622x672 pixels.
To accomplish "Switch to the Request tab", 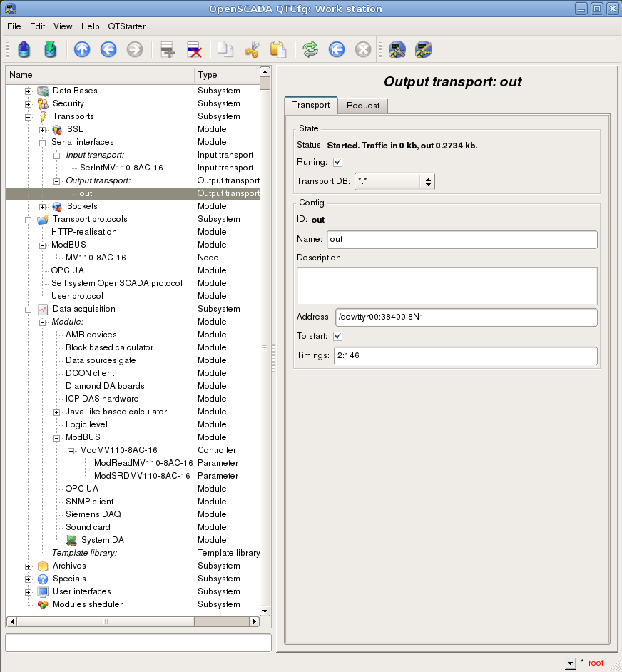I will click(363, 106).
